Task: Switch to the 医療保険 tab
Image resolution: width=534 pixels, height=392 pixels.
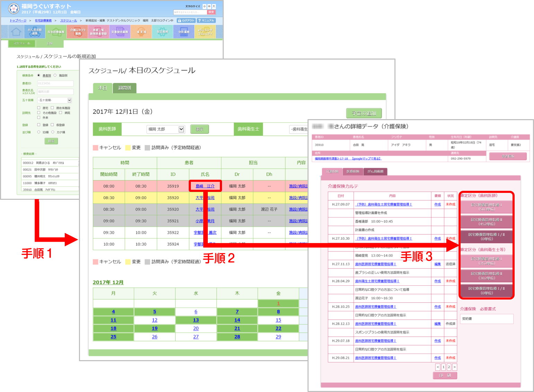Action: (x=353, y=171)
